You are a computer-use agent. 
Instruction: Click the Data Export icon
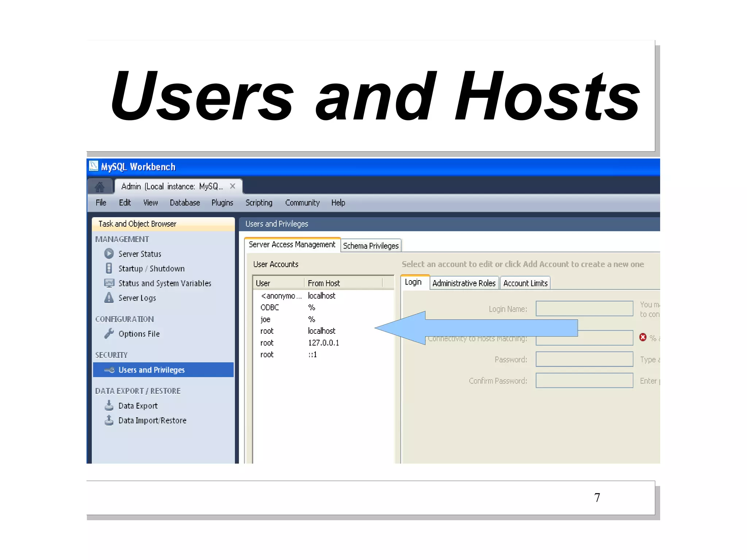click(x=109, y=405)
